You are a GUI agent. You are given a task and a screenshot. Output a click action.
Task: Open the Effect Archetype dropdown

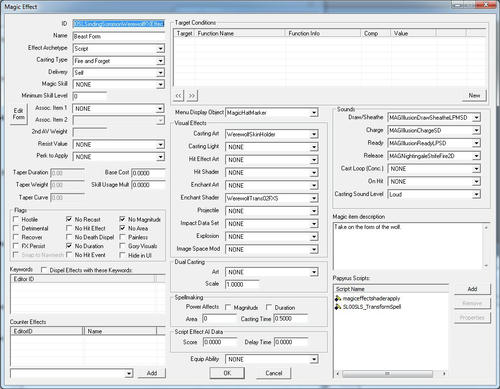(x=160, y=49)
